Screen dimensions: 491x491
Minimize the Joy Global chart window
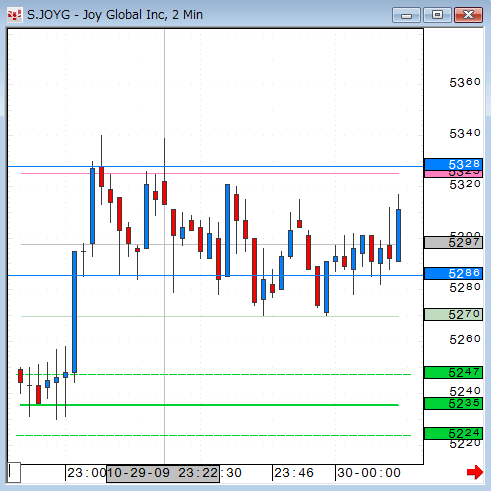tap(406, 15)
